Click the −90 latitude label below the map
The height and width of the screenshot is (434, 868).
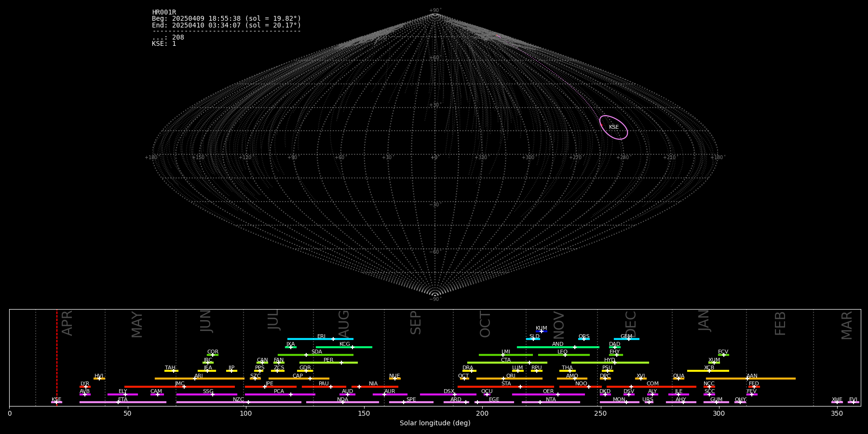[x=434, y=299]
